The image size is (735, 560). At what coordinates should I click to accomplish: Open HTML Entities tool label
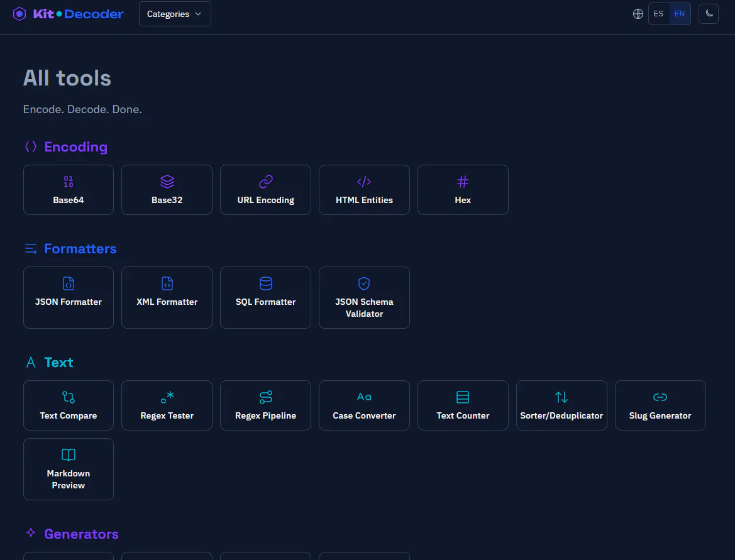click(364, 200)
